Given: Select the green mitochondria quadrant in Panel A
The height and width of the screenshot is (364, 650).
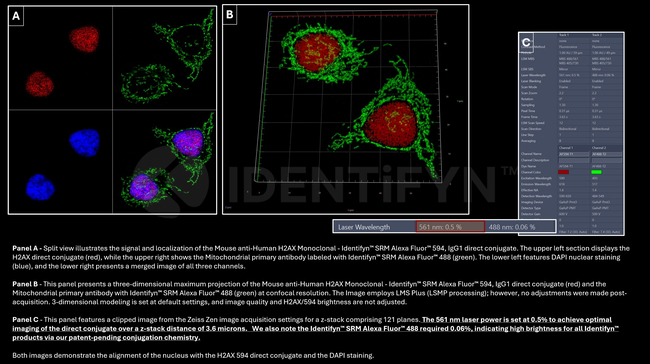Looking at the screenshot, I should 164,58.
